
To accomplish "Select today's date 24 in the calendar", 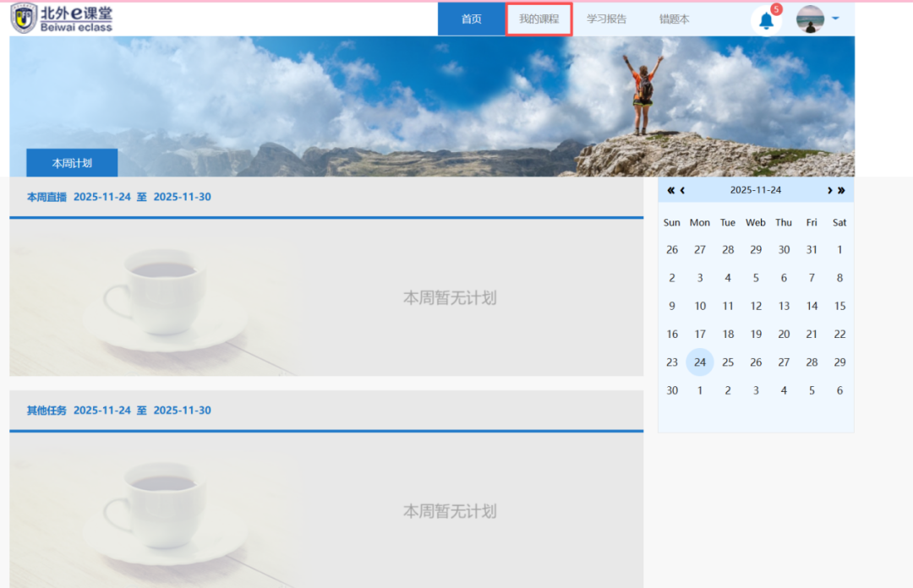I will [x=699, y=362].
